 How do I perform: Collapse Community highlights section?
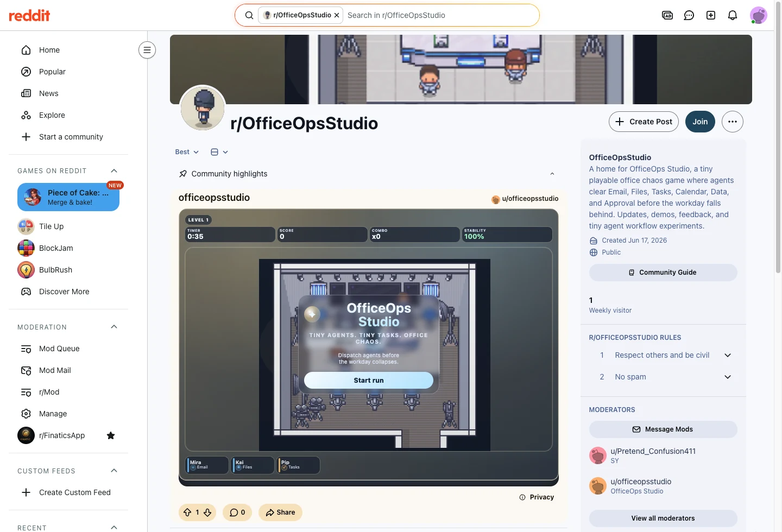click(552, 174)
